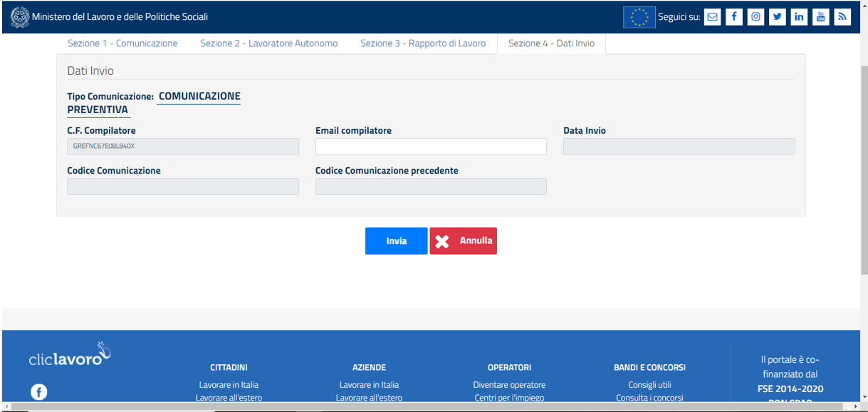Image resolution: width=868 pixels, height=412 pixels.
Task: Switch to Sezione 2 - Lavoratore Autonomo tab
Action: click(268, 43)
